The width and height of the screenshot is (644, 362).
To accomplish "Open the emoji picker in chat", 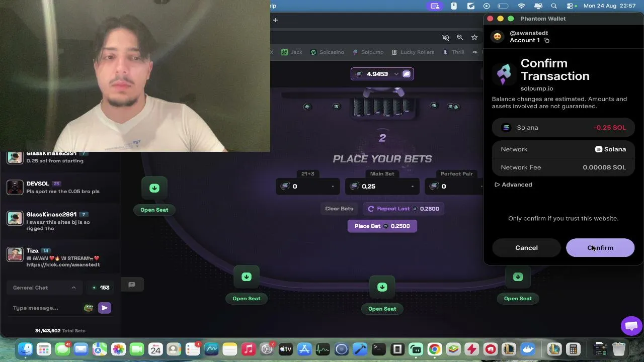I will click(x=89, y=308).
